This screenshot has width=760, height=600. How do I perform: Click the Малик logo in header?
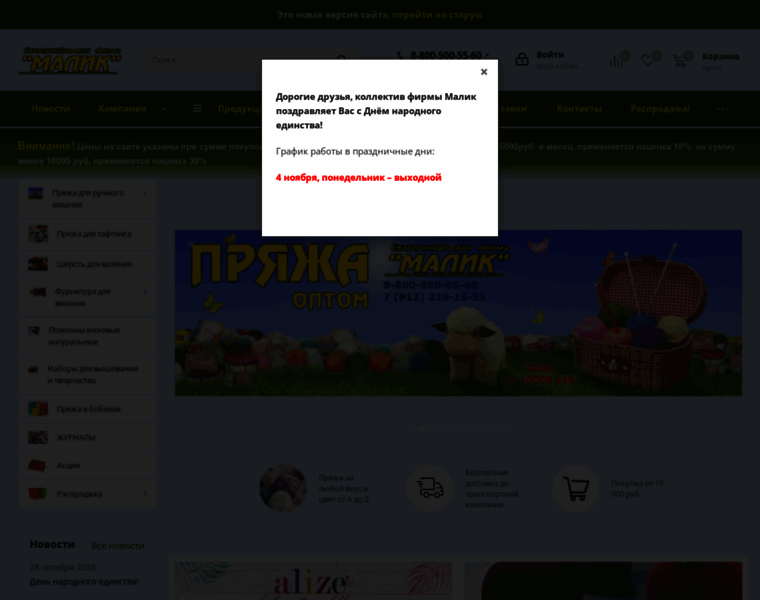(70, 61)
